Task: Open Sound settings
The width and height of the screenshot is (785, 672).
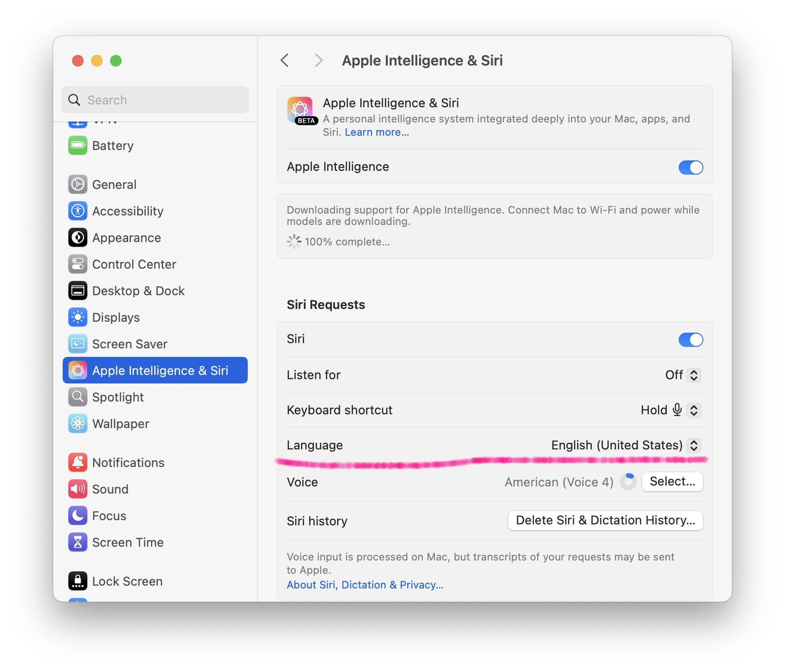Action: (x=155, y=489)
